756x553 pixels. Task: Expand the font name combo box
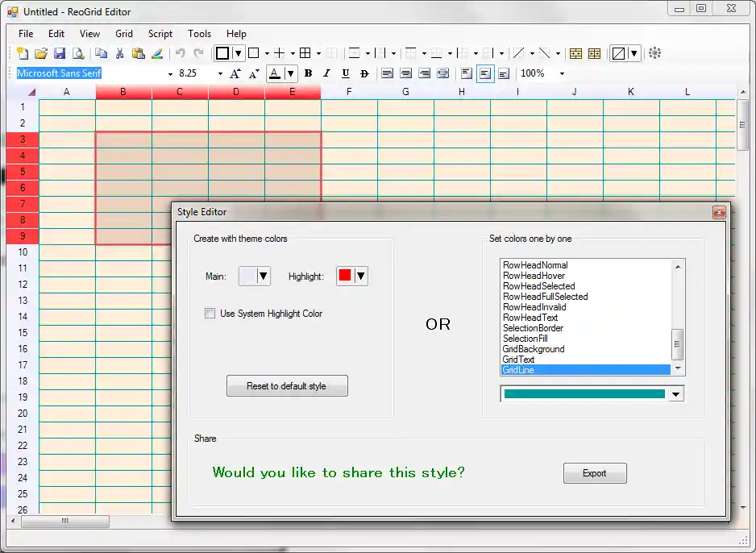[170, 73]
